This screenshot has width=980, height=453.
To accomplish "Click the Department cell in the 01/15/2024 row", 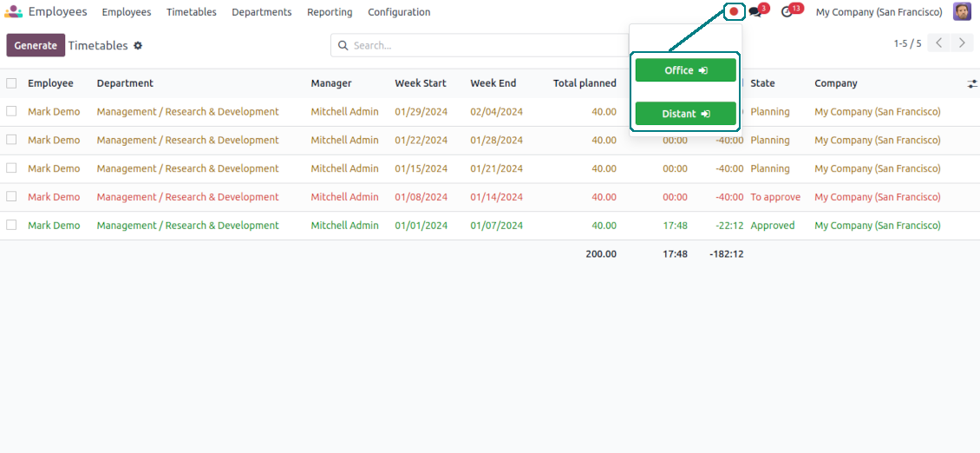I will click(187, 168).
